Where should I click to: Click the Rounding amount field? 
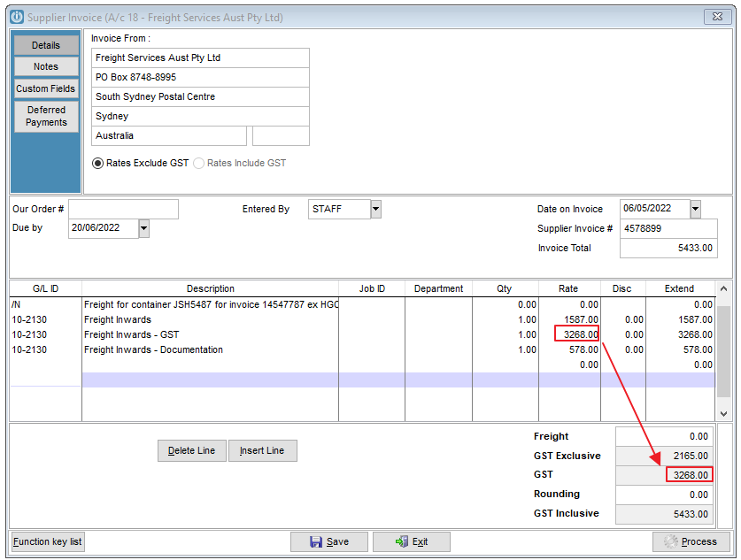[x=664, y=495]
